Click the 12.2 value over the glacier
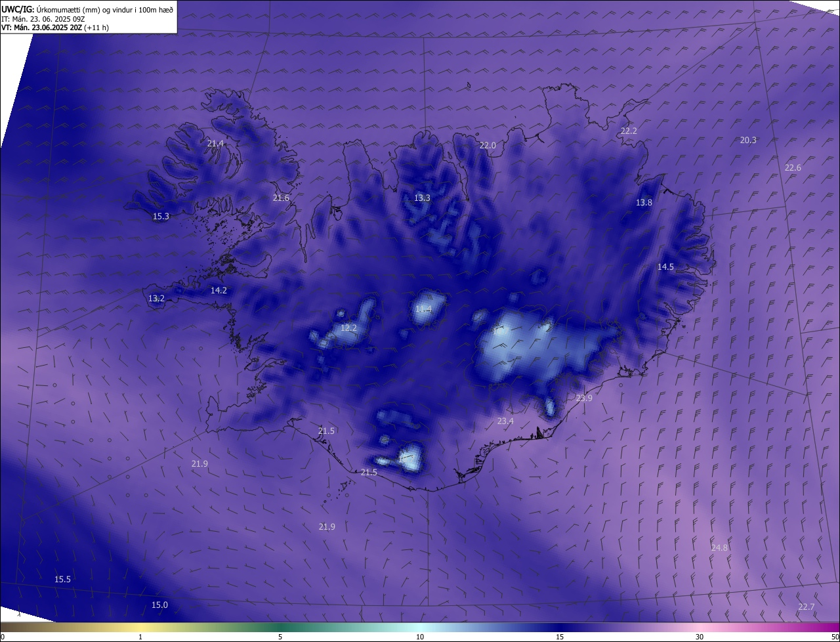 coord(348,328)
